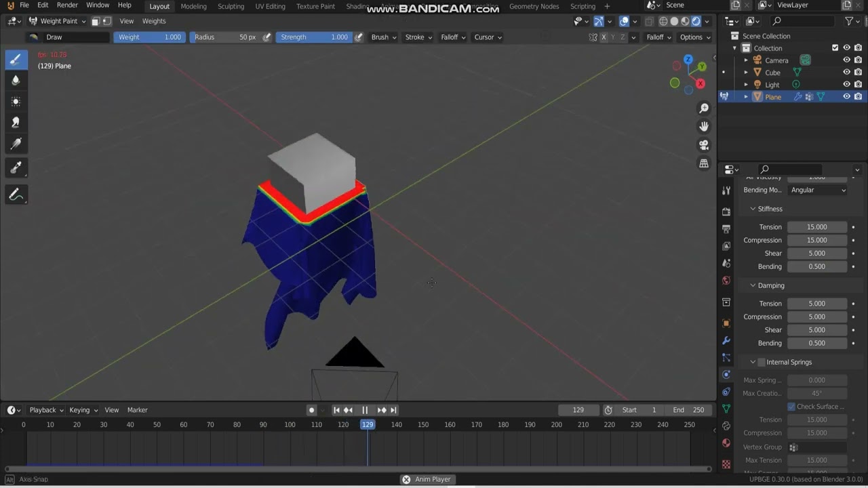
Task: Open the Material properties tab
Action: tap(726, 443)
